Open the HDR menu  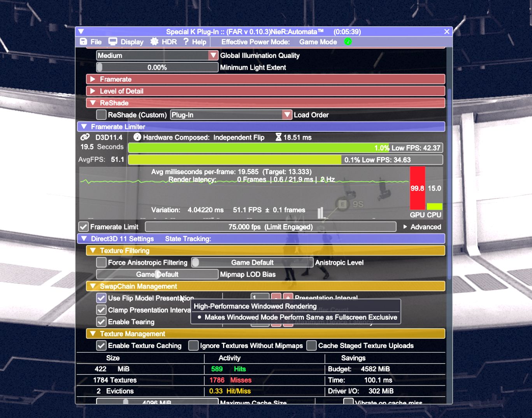(163, 42)
